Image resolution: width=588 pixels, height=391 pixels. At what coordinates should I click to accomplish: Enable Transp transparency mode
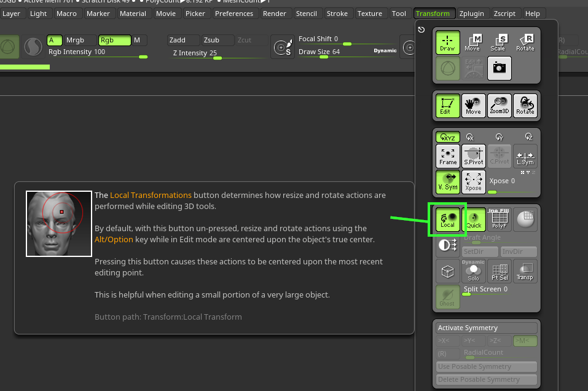point(525,271)
